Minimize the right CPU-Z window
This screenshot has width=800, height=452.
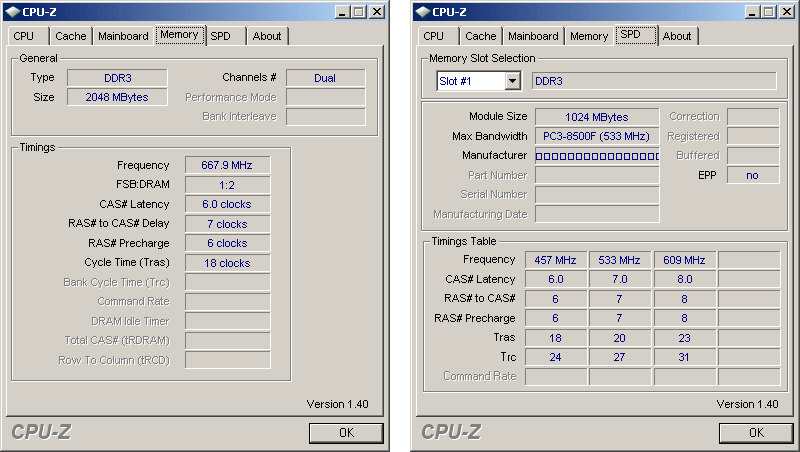[x=753, y=12]
